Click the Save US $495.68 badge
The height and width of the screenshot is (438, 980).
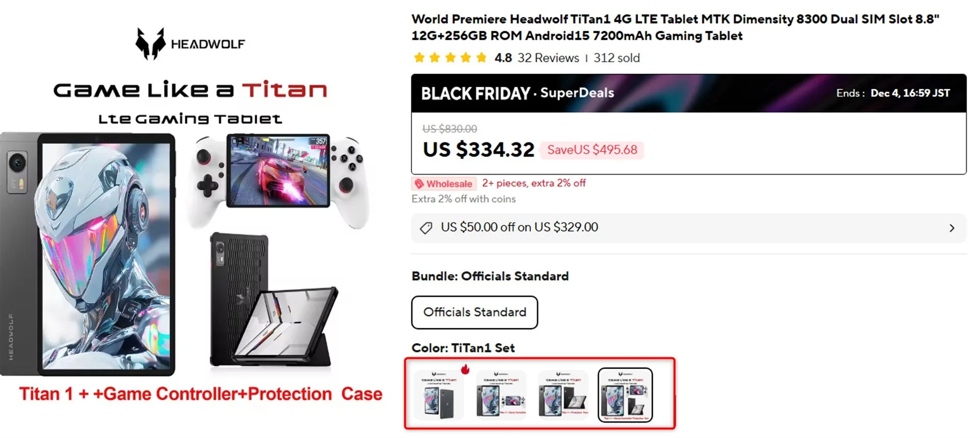tap(592, 150)
